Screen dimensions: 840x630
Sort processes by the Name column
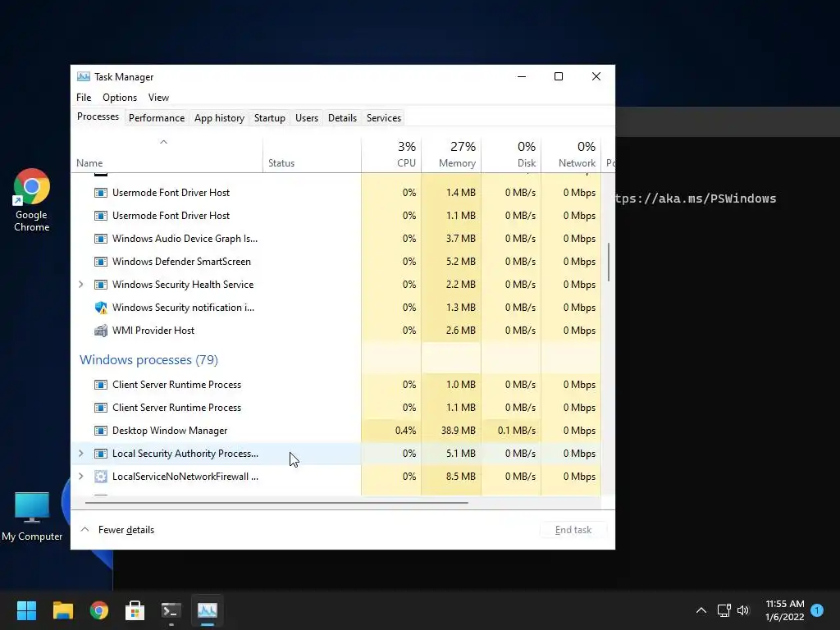(x=167, y=155)
